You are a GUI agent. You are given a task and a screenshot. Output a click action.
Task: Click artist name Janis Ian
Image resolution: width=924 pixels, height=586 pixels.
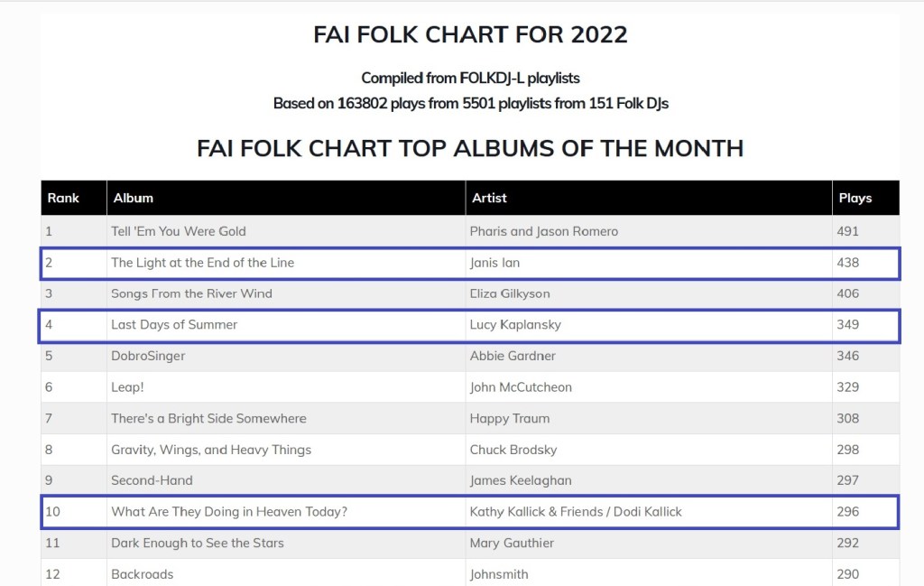click(494, 263)
